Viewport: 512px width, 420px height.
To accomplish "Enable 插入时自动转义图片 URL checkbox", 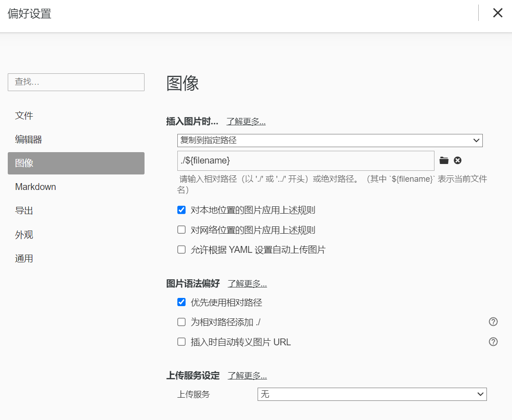I will 181,342.
